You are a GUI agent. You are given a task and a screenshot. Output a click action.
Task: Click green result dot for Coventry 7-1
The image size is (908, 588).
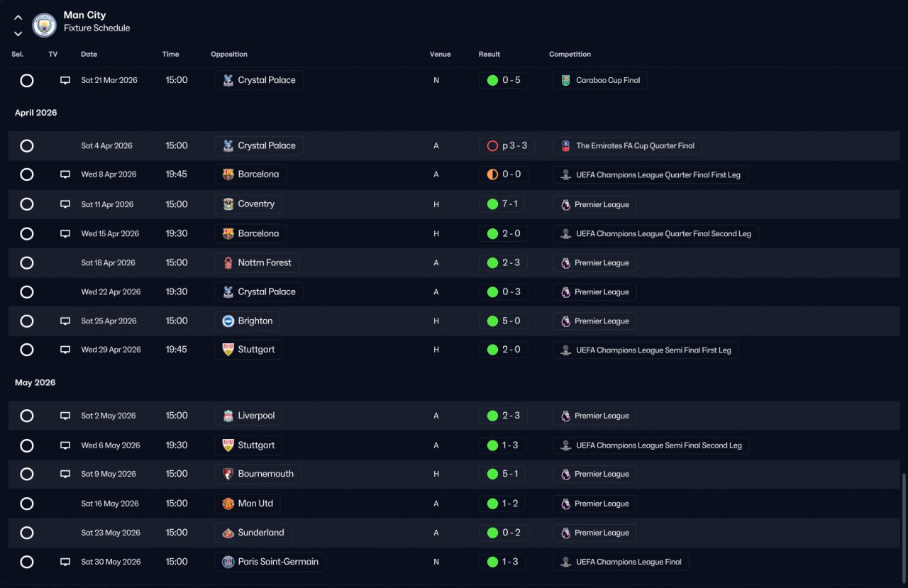click(492, 204)
